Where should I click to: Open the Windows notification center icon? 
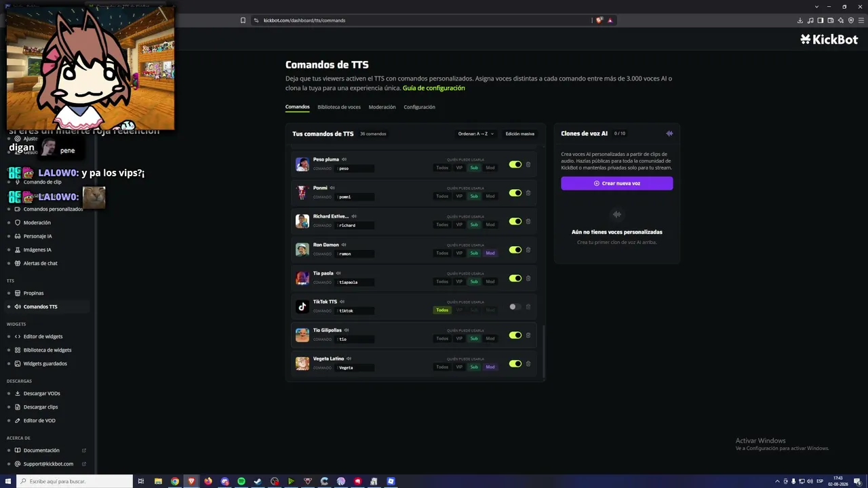(x=857, y=481)
